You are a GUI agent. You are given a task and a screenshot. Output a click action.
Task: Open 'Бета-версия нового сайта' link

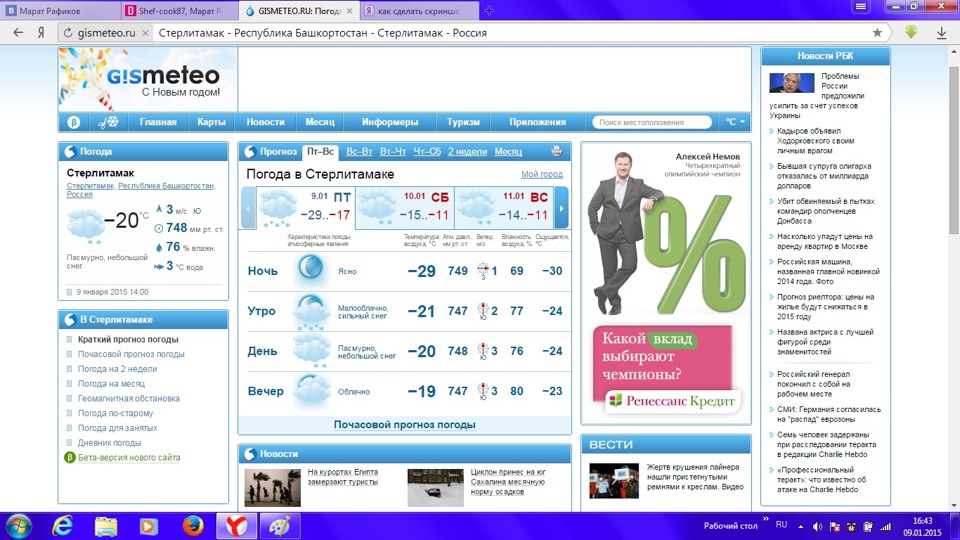click(x=129, y=457)
